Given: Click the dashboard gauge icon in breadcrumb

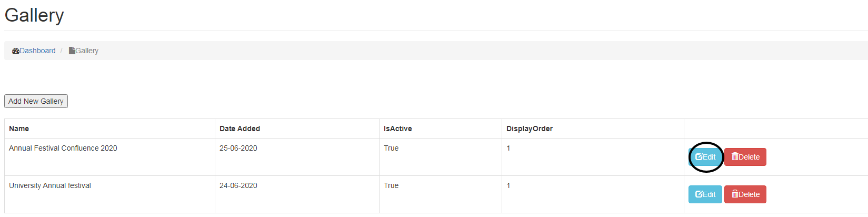Looking at the screenshot, I should 16,51.
